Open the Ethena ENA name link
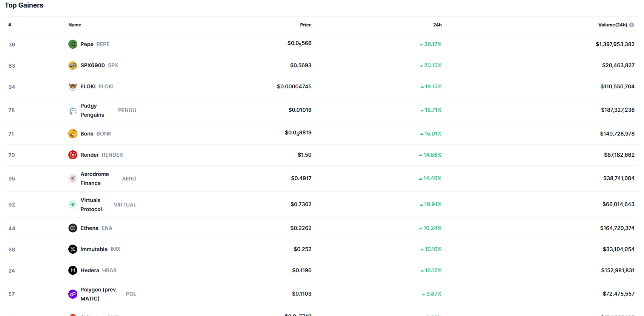Viewport: 644px width, 316px height. click(96, 228)
